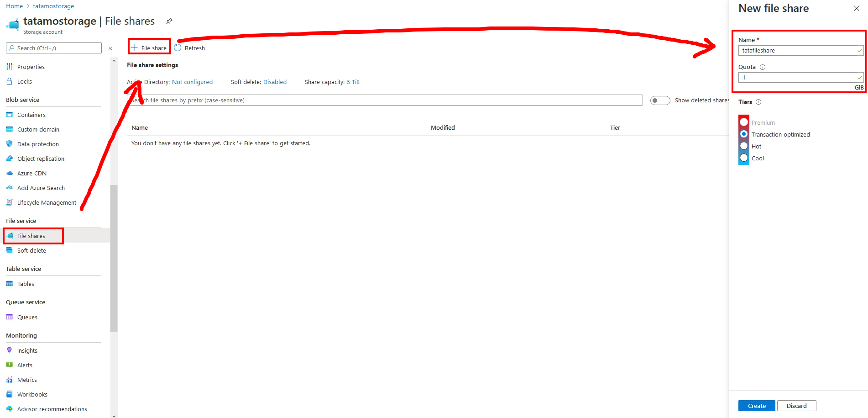Click the Properties icon in sidebar
Viewport: 868px width, 418px height.
(x=9, y=67)
